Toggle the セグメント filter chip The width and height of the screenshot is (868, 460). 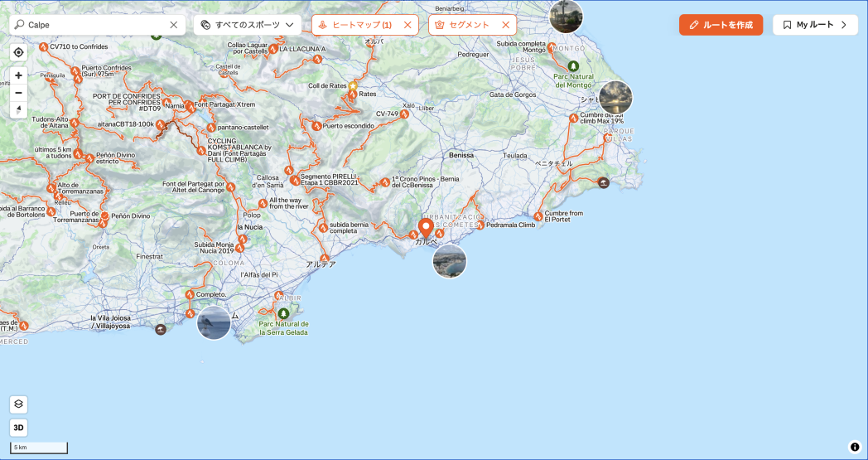[x=463, y=25]
